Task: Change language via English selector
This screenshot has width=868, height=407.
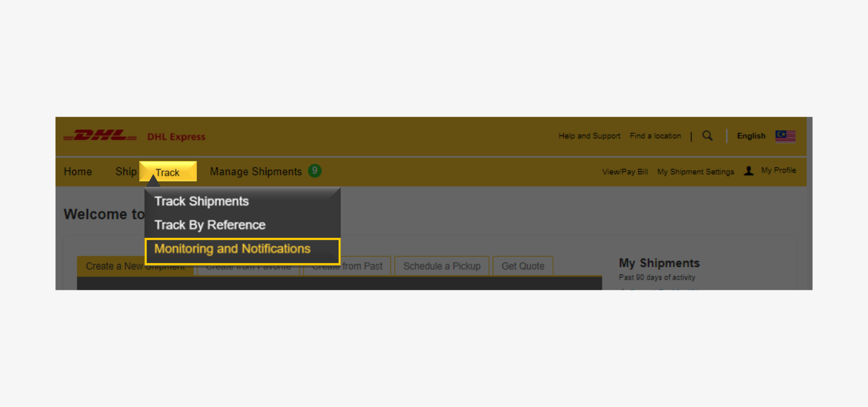Action: pos(751,136)
